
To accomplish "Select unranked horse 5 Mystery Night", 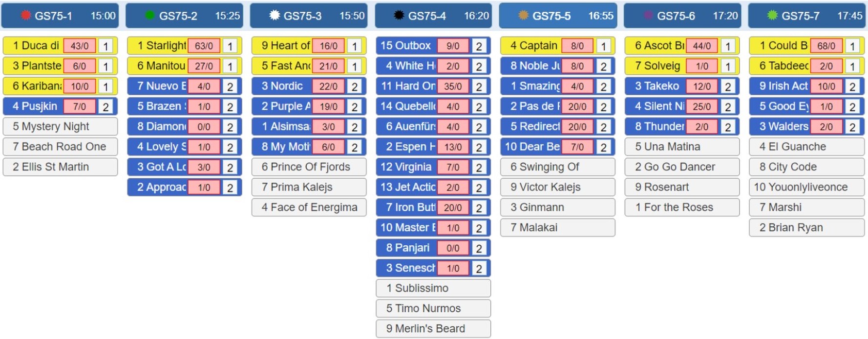I will 60,127.
